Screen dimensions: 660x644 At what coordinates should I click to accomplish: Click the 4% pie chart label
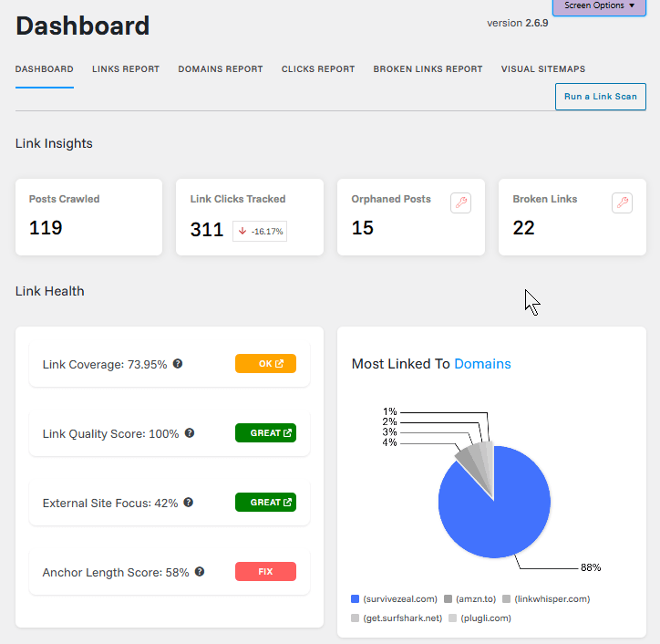pyautogui.click(x=389, y=442)
